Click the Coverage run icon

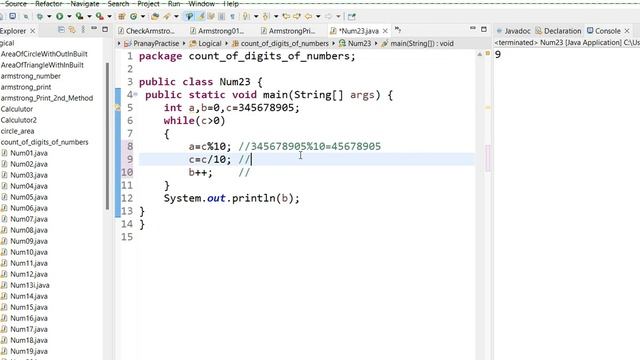pyautogui.click(x=79, y=16)
